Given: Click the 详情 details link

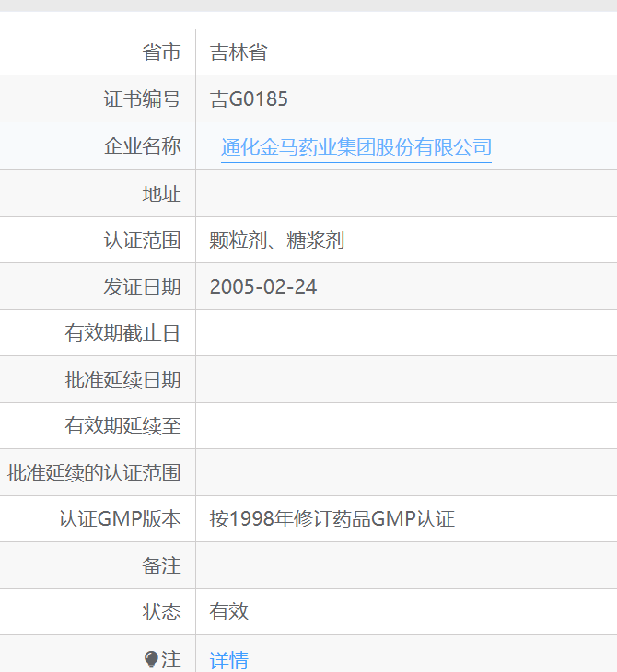Looking at the screenshot, I should (x=229, y=659).
